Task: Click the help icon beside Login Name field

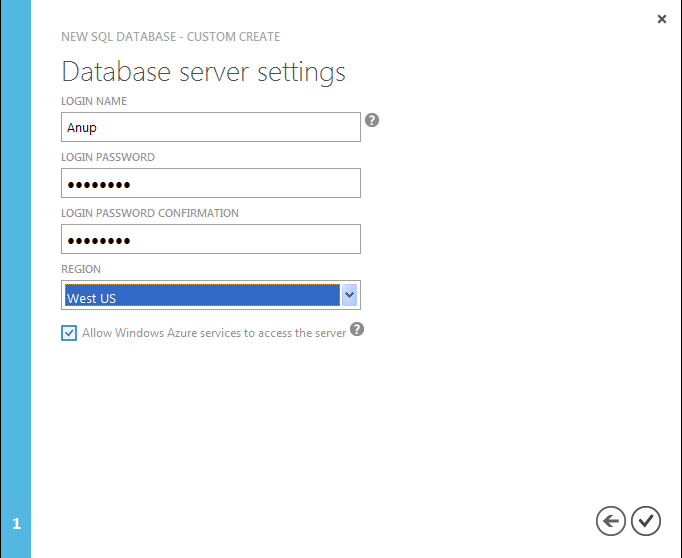Action: 372,121
